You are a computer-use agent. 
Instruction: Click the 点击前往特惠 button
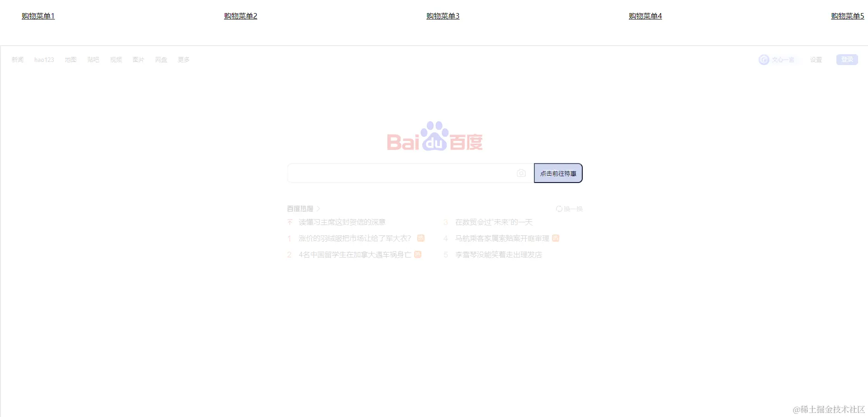[x=558, y=173]
